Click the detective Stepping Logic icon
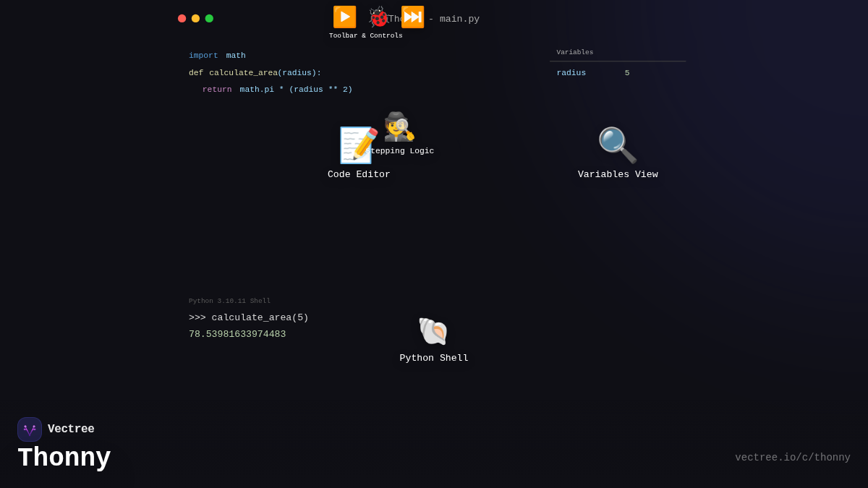Viewport: 868px width, 488px height. pyautogui.click(x=399, y=127)
